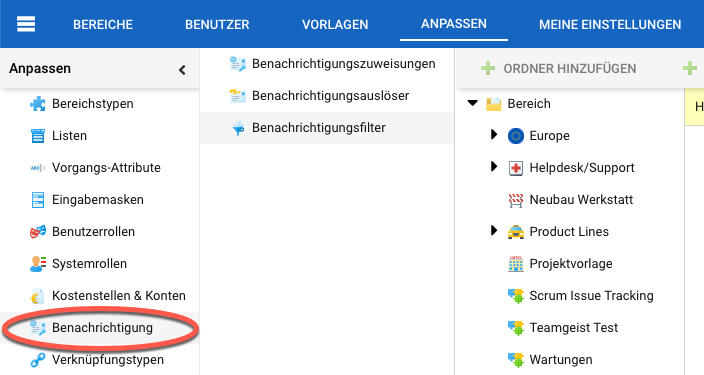Select Neubau Werkstatt in the tree
This screenshot has width=704, height=375.
(x=581, y=200)
